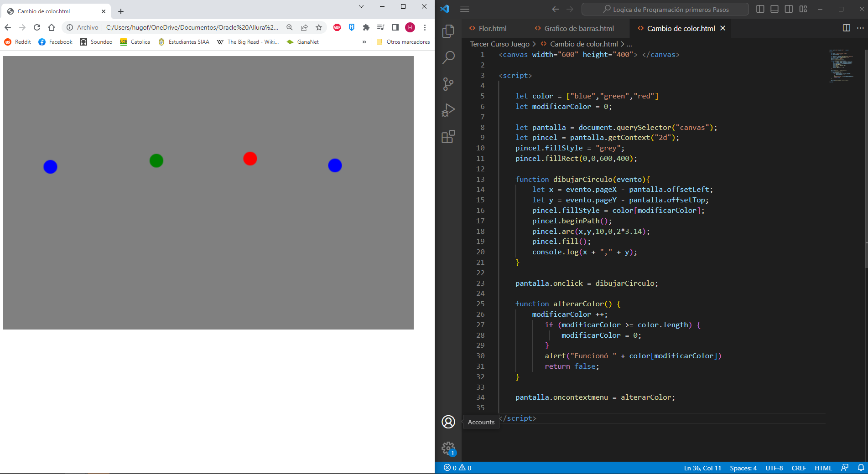Select the Cambio de color.html editor tab
Image resolution: width=868 pixels, height=474 pixels.
coord(681,28)
